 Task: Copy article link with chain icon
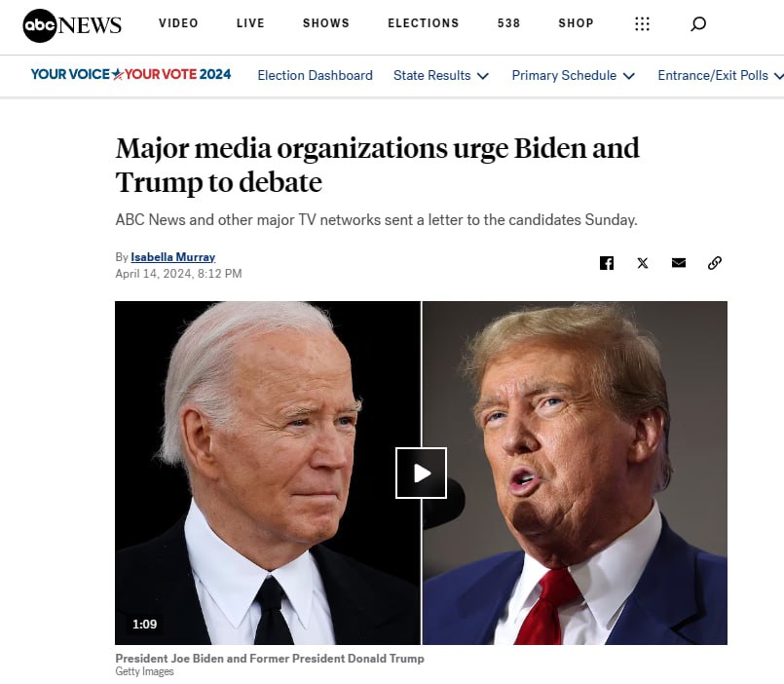[x=715, y=263]
